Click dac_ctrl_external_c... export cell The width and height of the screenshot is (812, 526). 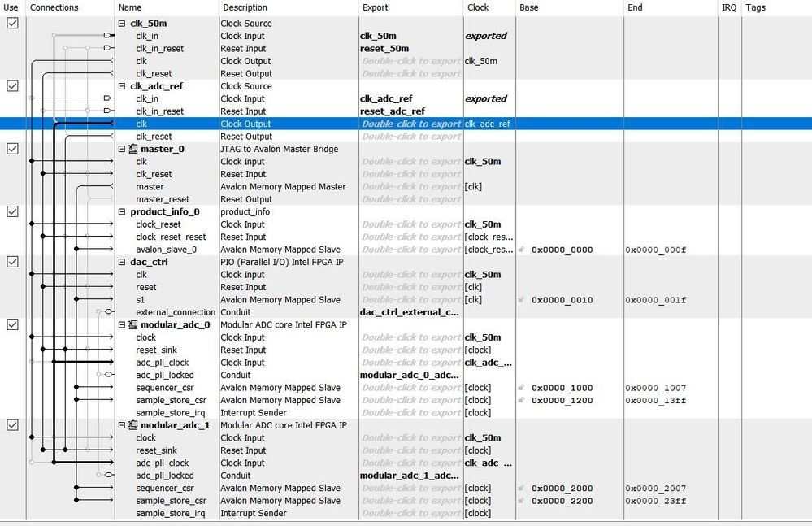point(409,312)
